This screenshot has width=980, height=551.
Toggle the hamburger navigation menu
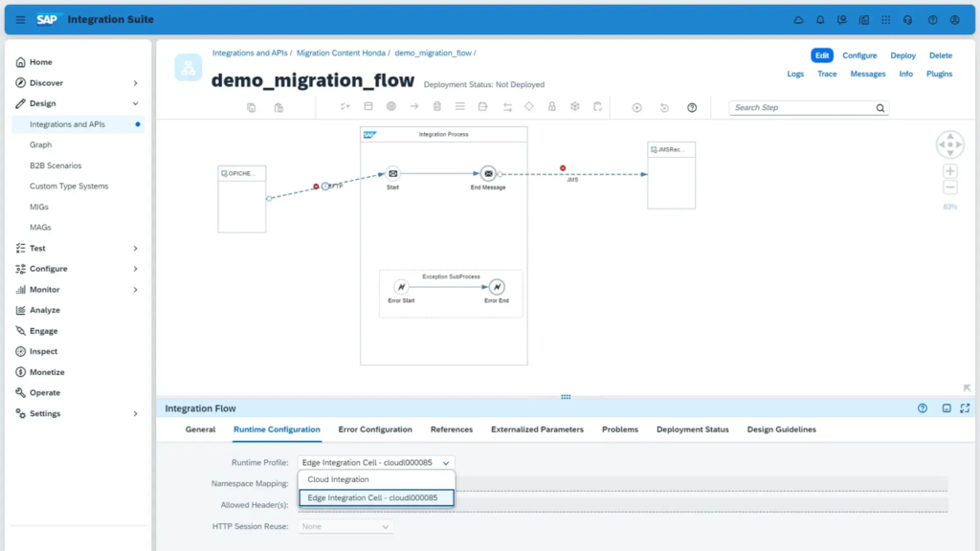(20, 20)
